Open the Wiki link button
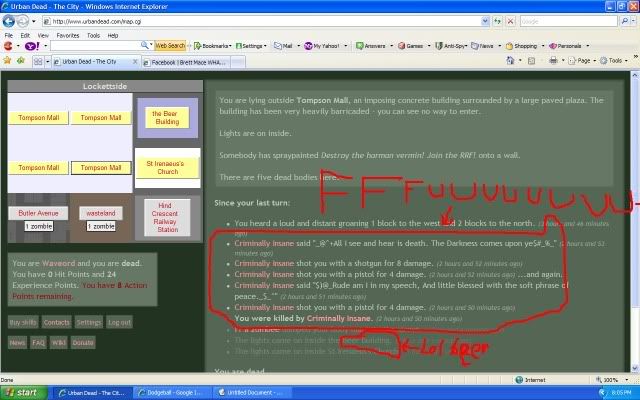The width and height of the screenshot is (640, 400). point(58,342)
